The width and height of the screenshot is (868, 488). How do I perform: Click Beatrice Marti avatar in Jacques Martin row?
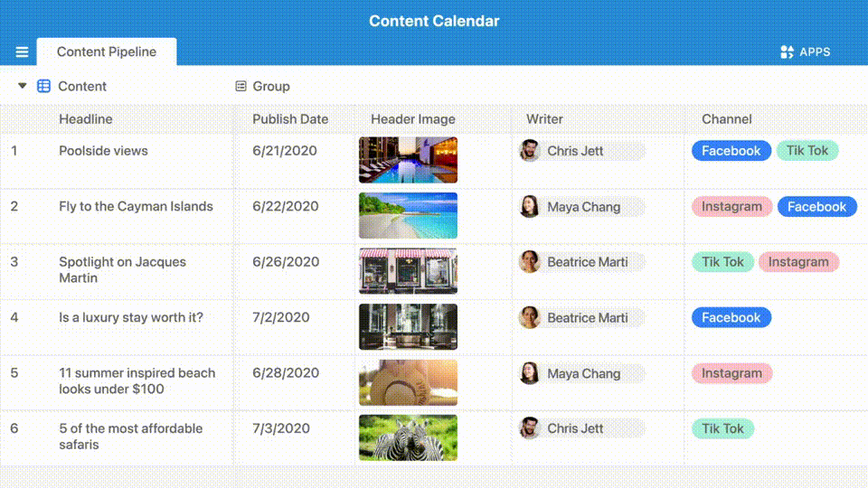(529, 262)
